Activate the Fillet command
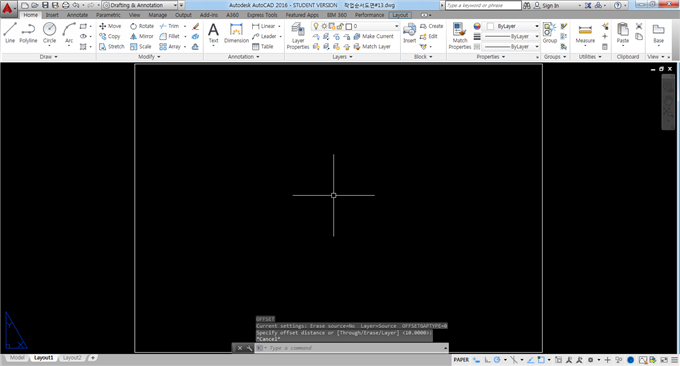Viewport: 680px width, 366px height. [170, 36]
